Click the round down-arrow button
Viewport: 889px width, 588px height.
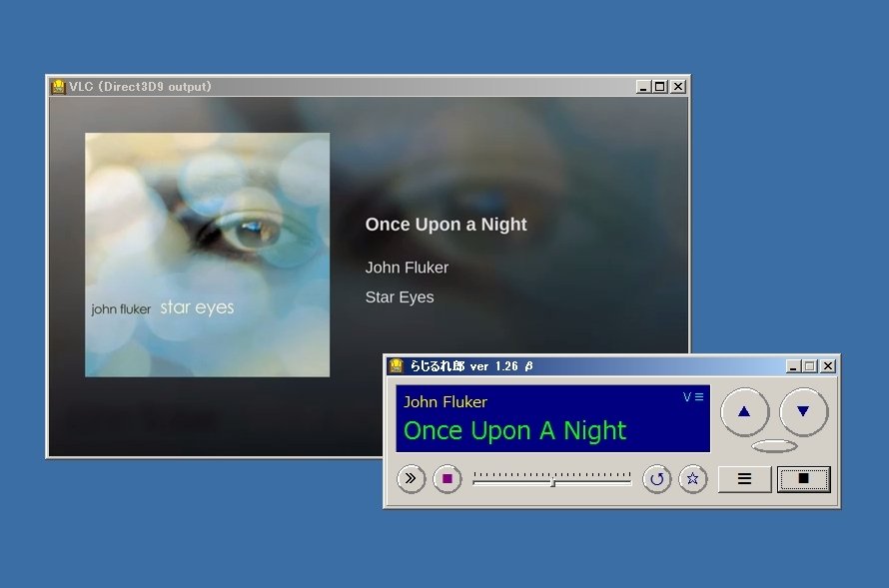[x=803, y=412]
